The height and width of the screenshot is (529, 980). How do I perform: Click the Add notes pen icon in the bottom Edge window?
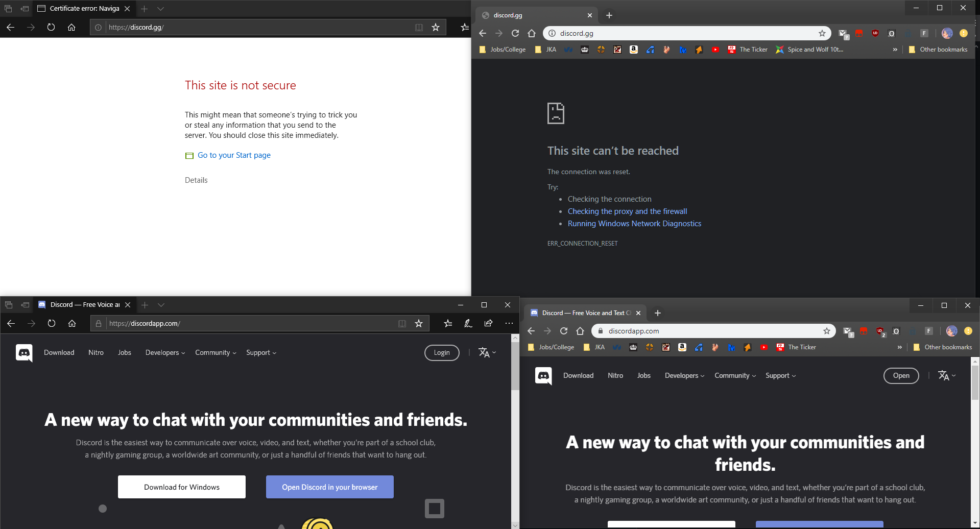[x=468, y=323]
